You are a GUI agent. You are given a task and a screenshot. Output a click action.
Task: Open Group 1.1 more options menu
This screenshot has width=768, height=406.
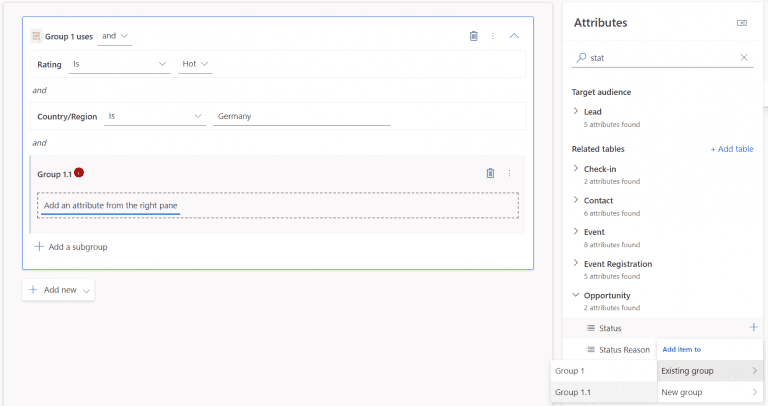coord(509,173)
